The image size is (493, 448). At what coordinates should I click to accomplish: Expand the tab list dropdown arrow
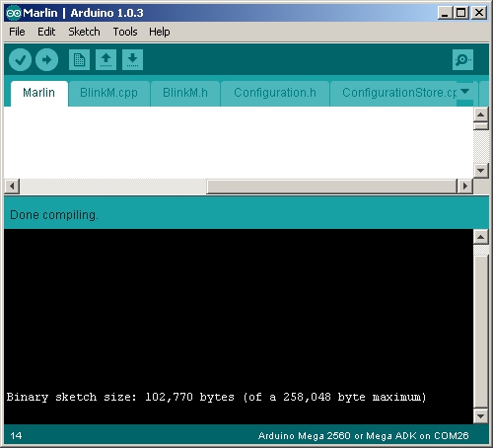[x=465, y=92]
